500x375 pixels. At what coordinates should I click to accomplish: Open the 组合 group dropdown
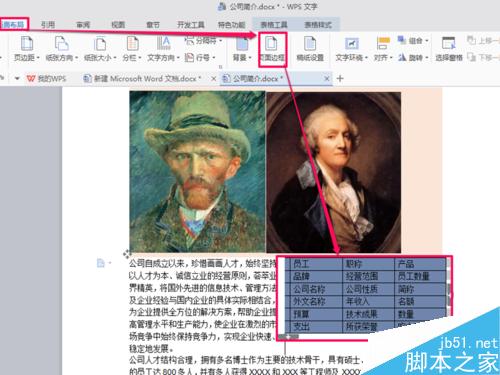tap(413, 41)
